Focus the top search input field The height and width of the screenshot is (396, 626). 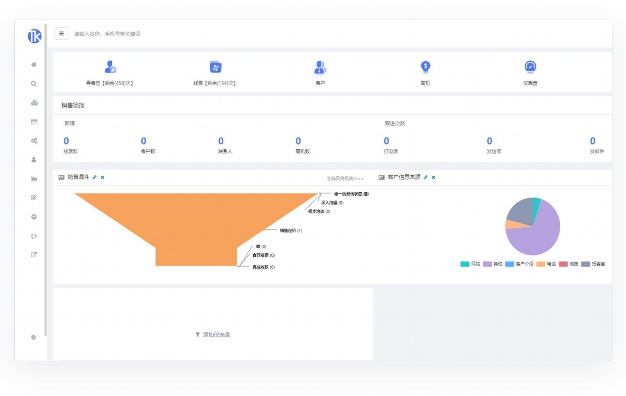tap(107, 34)
